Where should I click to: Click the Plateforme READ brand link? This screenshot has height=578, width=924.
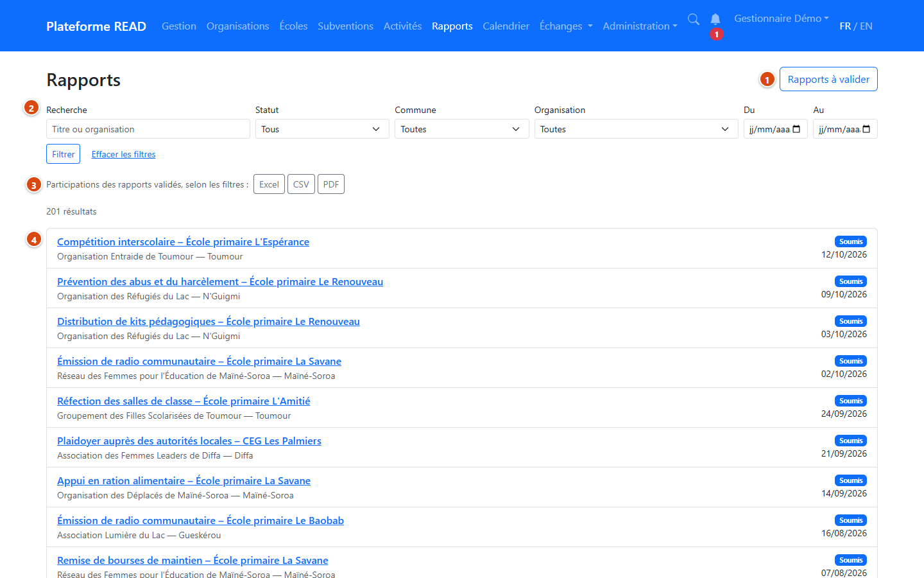[96, 26]
